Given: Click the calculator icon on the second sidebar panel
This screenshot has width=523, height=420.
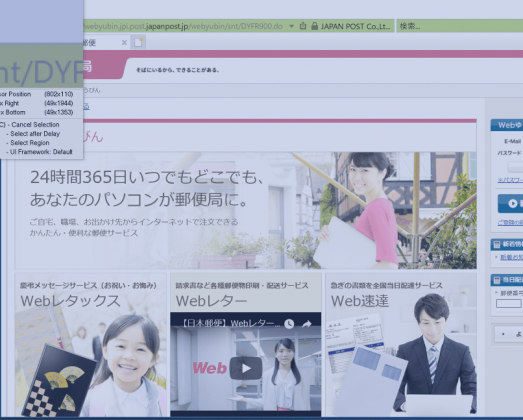Looking at the screenshot, I should tap(497, 280).
